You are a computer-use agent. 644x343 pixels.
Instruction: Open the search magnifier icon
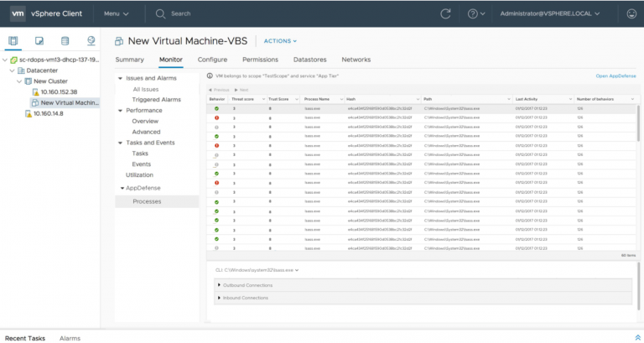click(160, 13)
